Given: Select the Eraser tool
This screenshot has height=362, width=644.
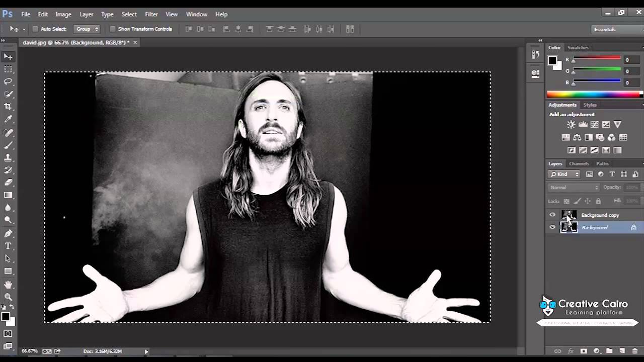Looking at the screenshot, I should [8, 183].
